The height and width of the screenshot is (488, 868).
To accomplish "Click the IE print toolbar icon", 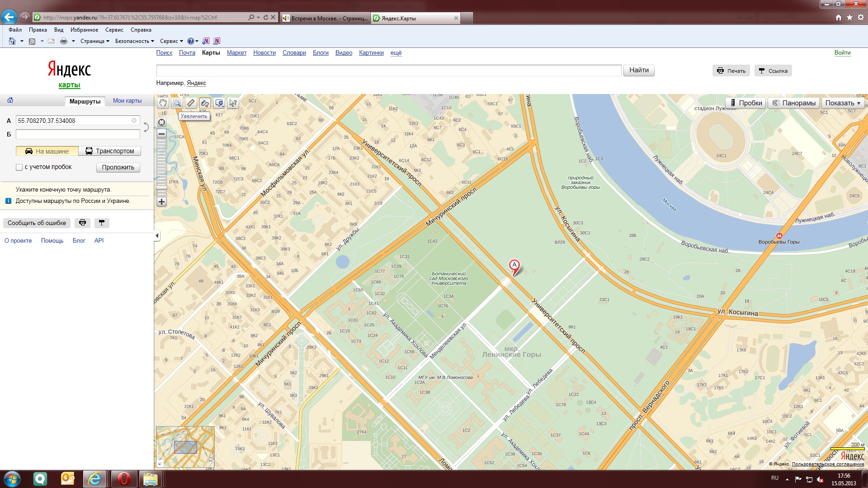I will click(64, 41).
